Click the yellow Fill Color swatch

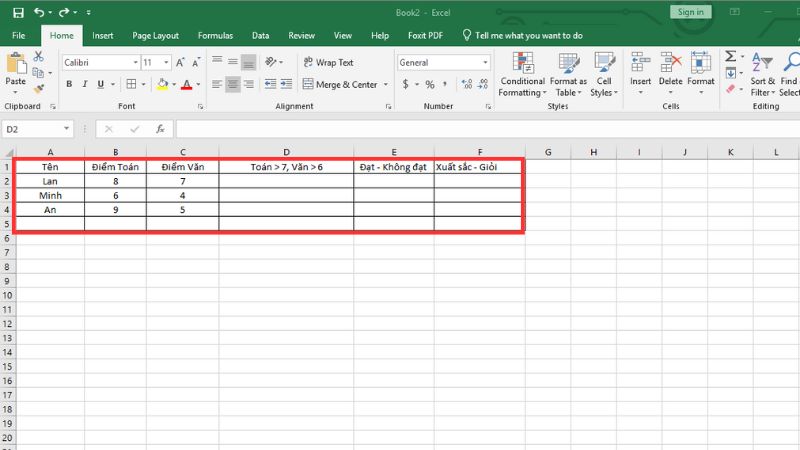(x=160, y=85)
